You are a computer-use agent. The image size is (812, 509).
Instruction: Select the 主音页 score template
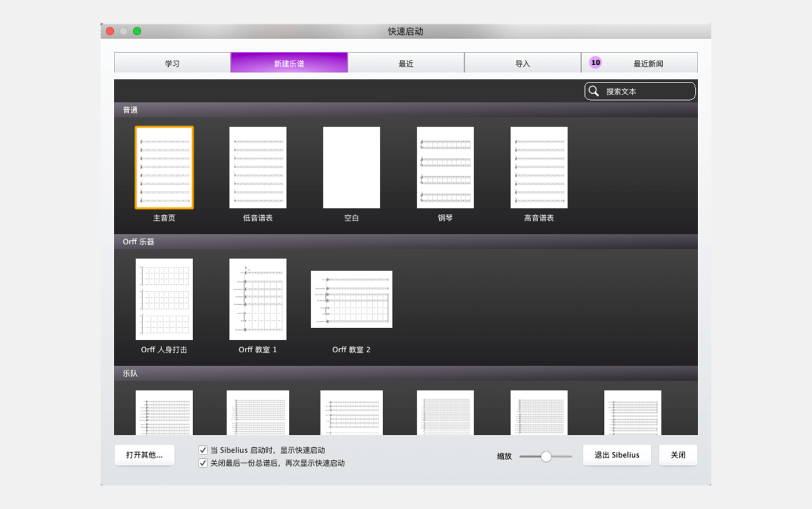point(164,168)
